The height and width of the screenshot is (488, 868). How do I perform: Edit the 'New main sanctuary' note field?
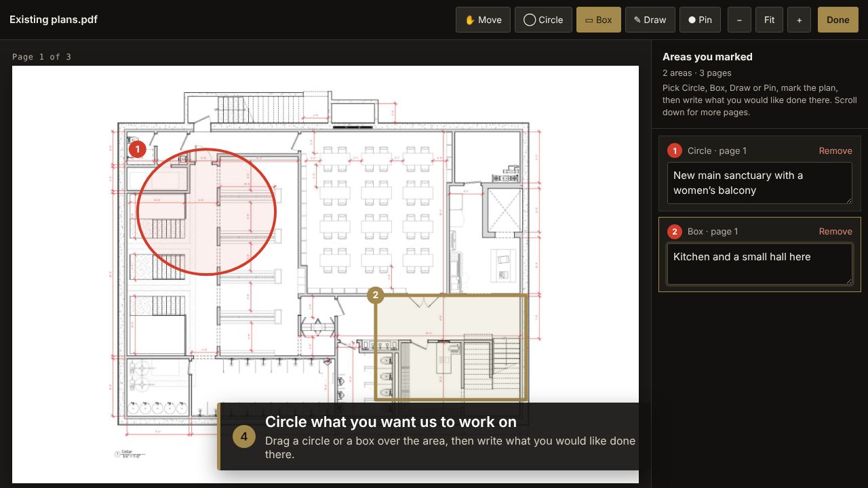click(759, 183)
